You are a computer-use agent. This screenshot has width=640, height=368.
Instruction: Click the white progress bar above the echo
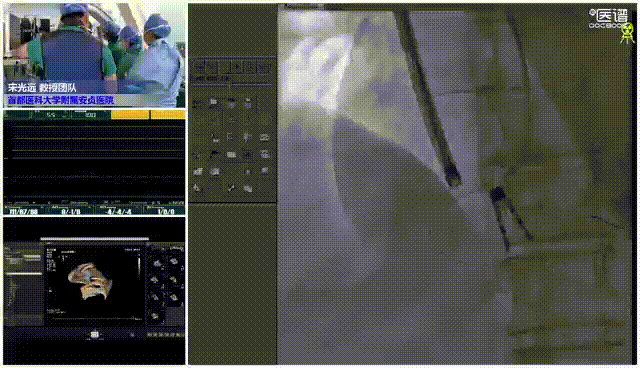(95, 239)
